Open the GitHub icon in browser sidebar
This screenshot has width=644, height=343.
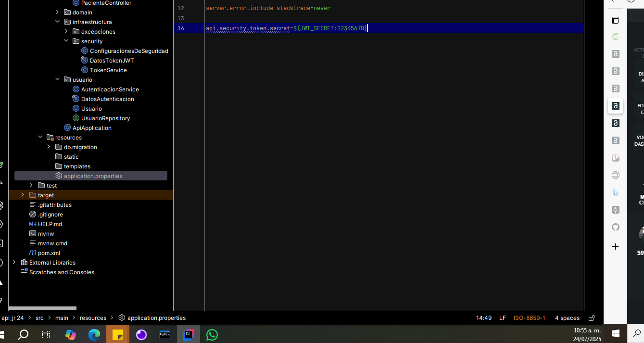point(615,227)
